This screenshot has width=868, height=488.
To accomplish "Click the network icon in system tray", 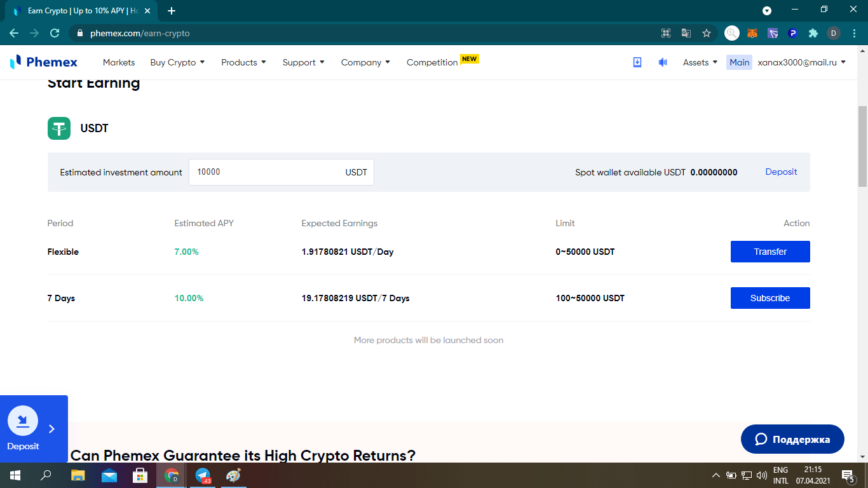I will coord(747,475).
